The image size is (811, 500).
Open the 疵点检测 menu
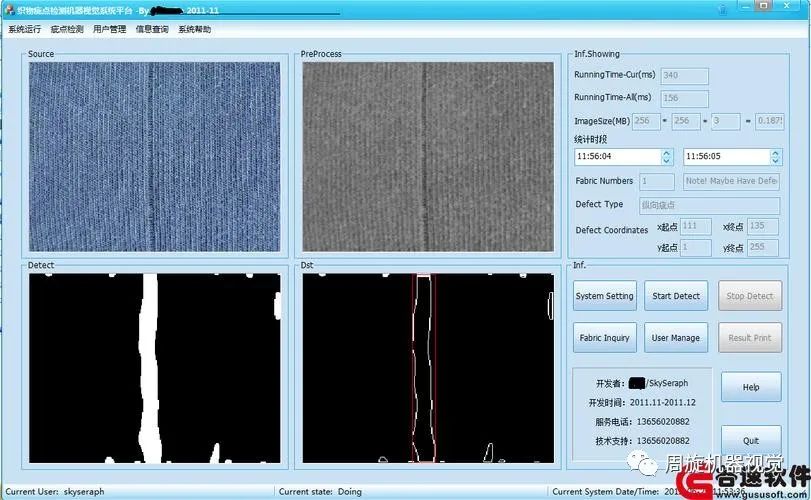click(67, 29)
